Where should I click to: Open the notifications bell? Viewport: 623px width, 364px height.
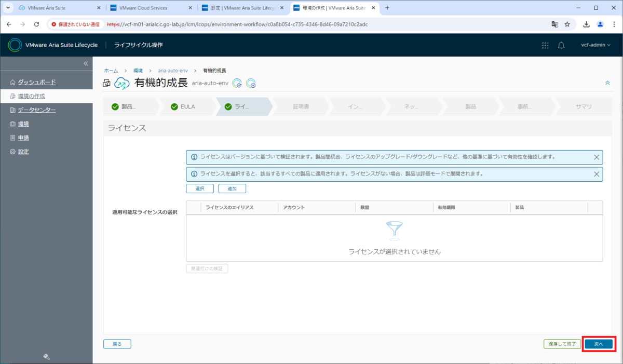[x=561, y=45]
